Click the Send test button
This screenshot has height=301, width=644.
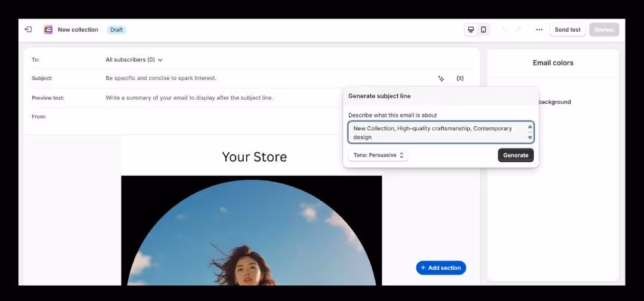pos(568,30)
